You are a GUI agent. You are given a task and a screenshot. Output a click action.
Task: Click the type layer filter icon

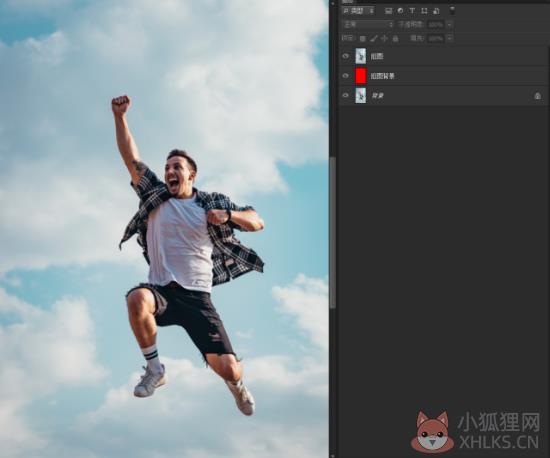point(412,11)
